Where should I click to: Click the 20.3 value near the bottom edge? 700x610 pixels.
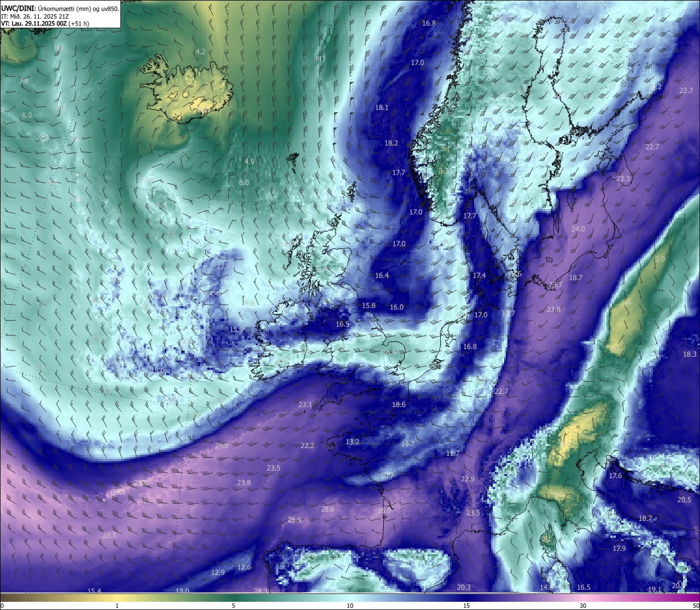click(x=463, y=587)
